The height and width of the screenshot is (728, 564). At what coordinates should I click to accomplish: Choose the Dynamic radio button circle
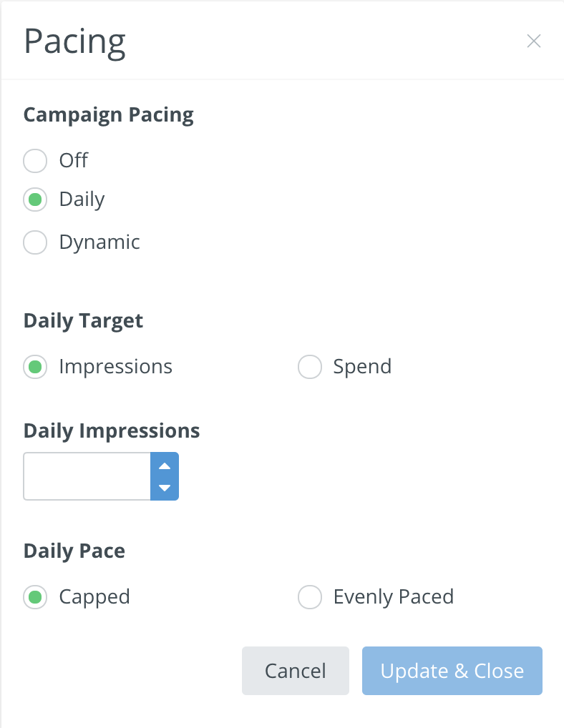point(35,242)
